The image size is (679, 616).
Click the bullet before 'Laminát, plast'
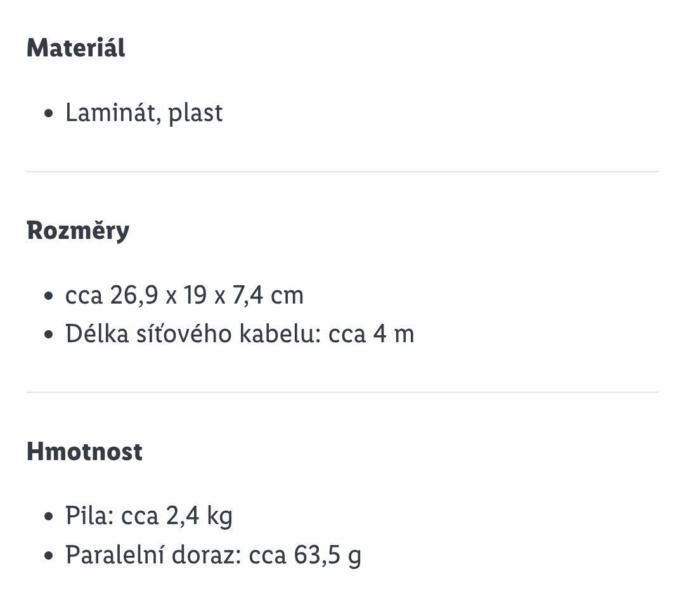coord(49,115)
